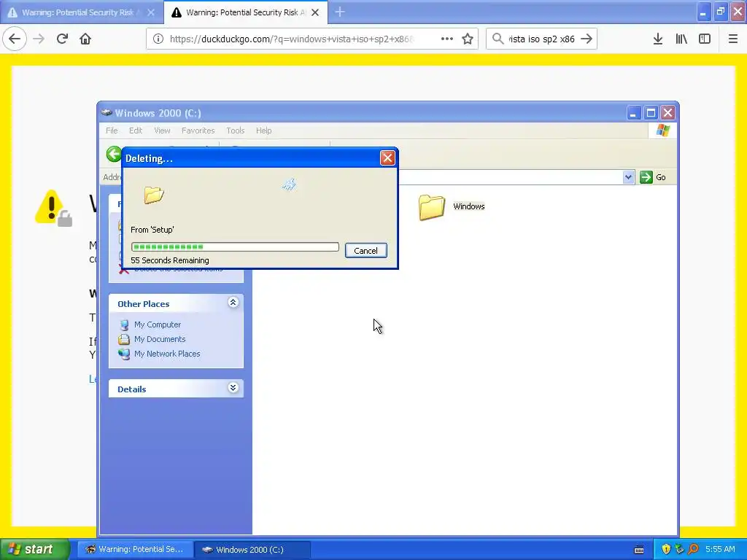
Task: Click the Windows flag logo in Explorer
Action: point(662,131)
